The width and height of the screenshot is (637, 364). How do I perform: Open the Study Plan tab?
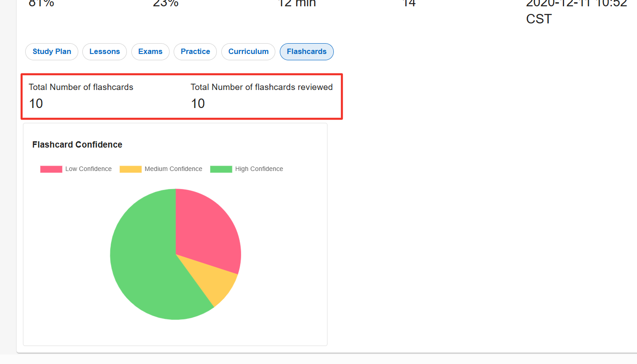click(x=52, y=52)
